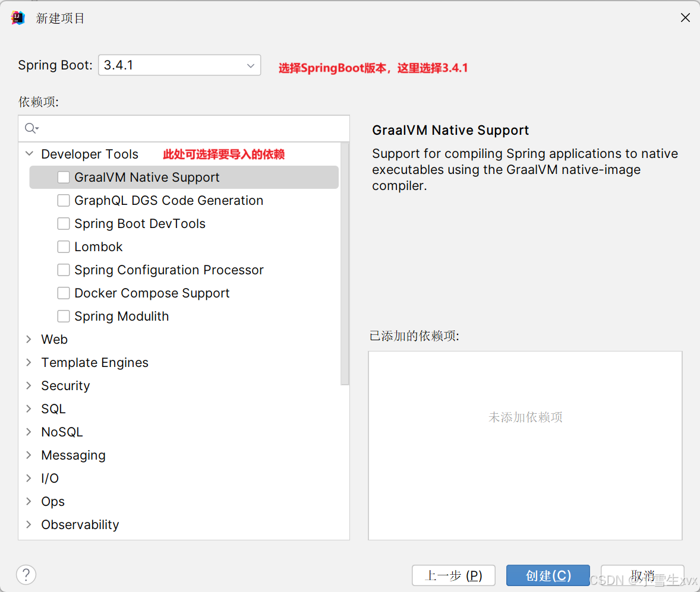Tick the Spring Boot DevTools checkbox
The width and height of the screenshot is (700, 592).
coord(64,223)
